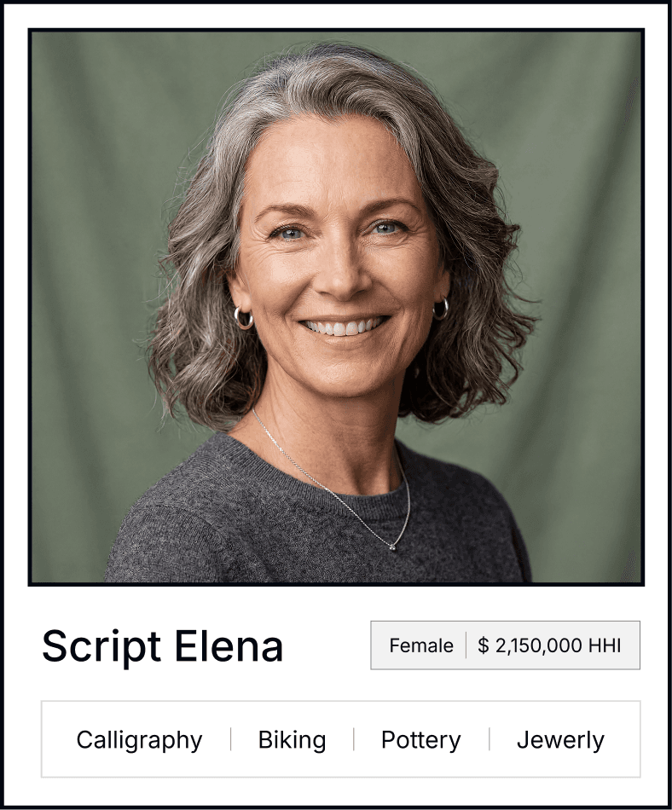Click the divider between Pottery and Jewelry
The height and width of the screenshot is (810, 672).
click(490, 739)
